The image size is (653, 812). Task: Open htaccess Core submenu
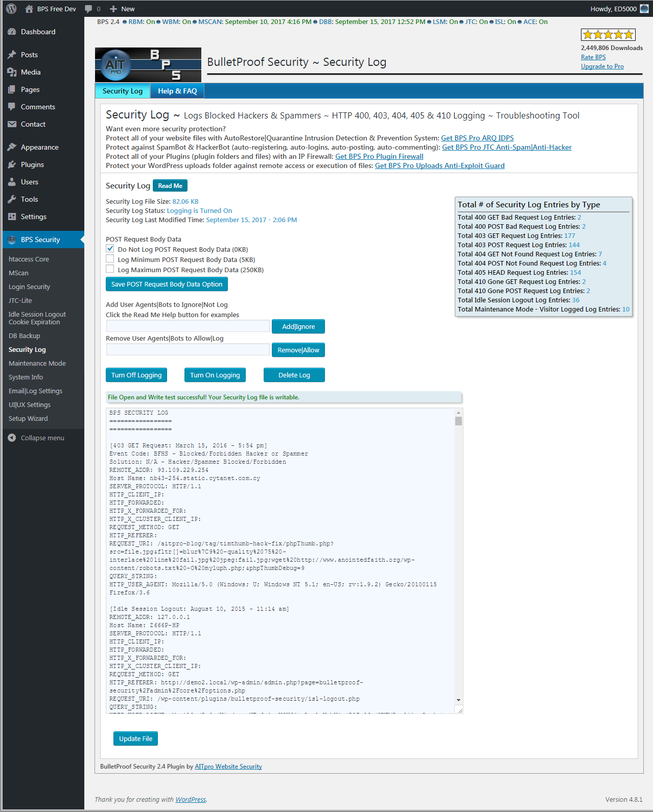pyautogui.click(x=29, y=259)
